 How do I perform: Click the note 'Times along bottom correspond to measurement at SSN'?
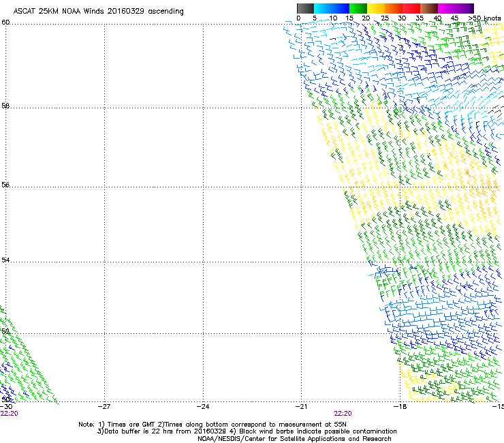click(x=255, y=425)
